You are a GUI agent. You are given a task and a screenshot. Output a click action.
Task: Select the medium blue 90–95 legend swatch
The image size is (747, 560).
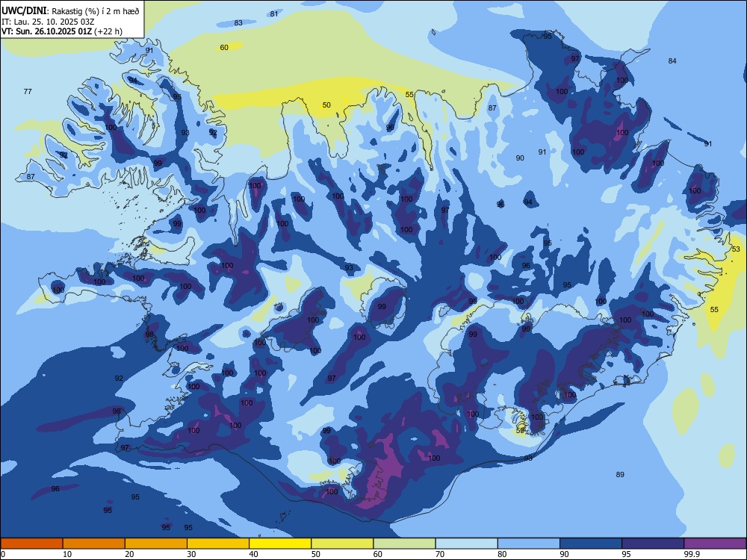[591, 544]
